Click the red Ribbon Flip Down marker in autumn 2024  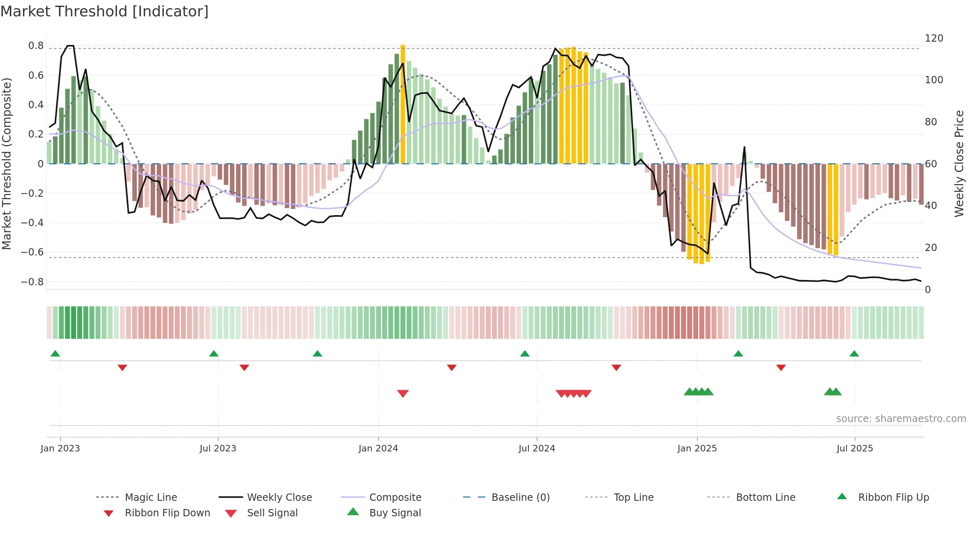[616, 368]
